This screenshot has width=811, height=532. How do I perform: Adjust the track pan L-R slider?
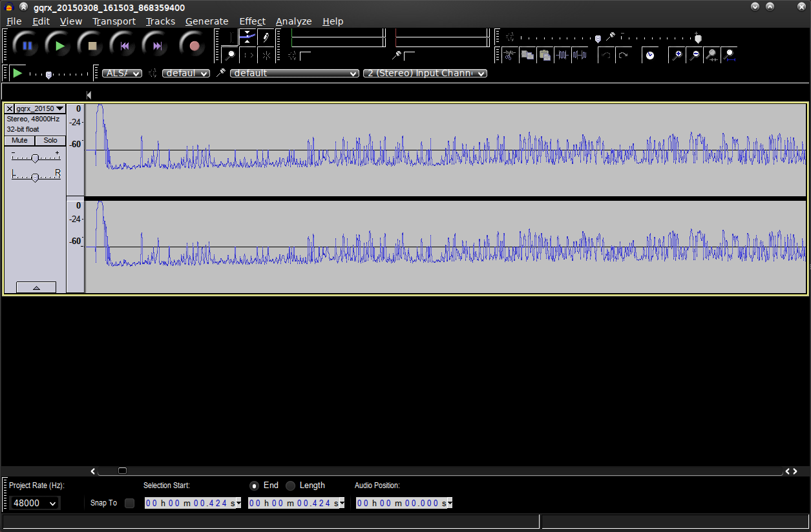pyautogui.click(x=36, y=176)
